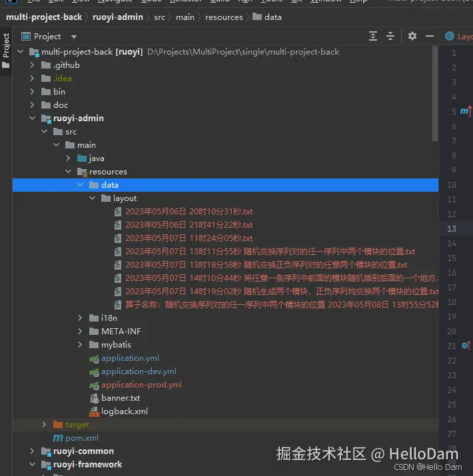Viewport: 473px width, 476px height.
Task: Hide the Project tool window
Action: [429, 36]
